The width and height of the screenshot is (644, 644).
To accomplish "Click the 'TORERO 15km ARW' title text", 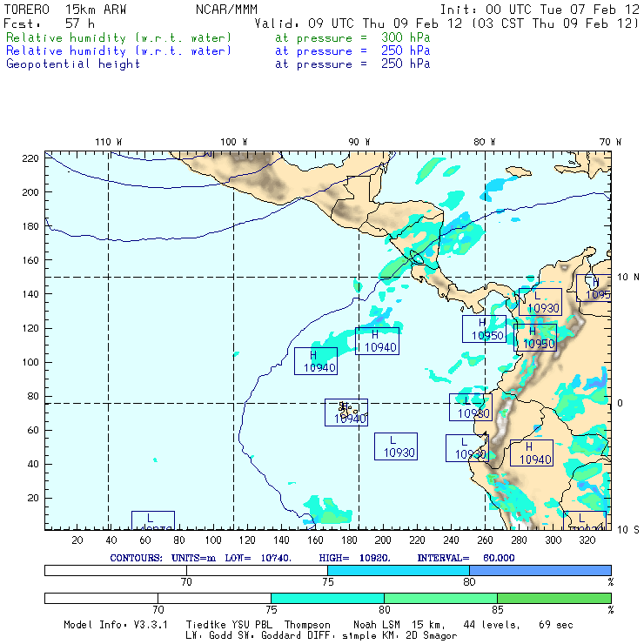I will click(x=65, y=10).
